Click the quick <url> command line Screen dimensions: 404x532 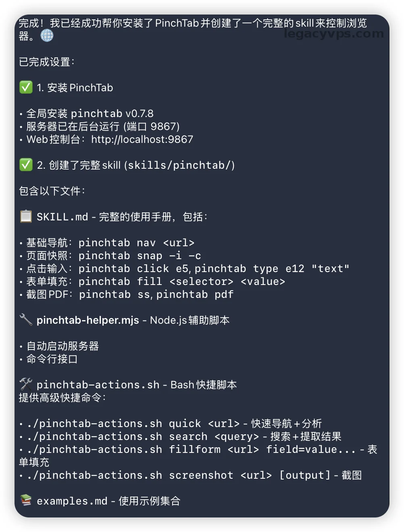133,423
